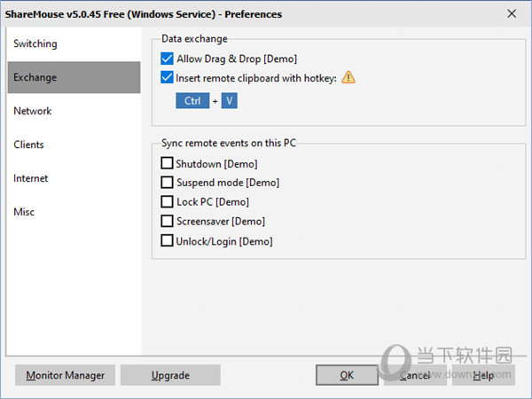Uncheck Allow Drag & Drop checkbox
This screenshot has width=532, height=399.
tap(168, 59)
